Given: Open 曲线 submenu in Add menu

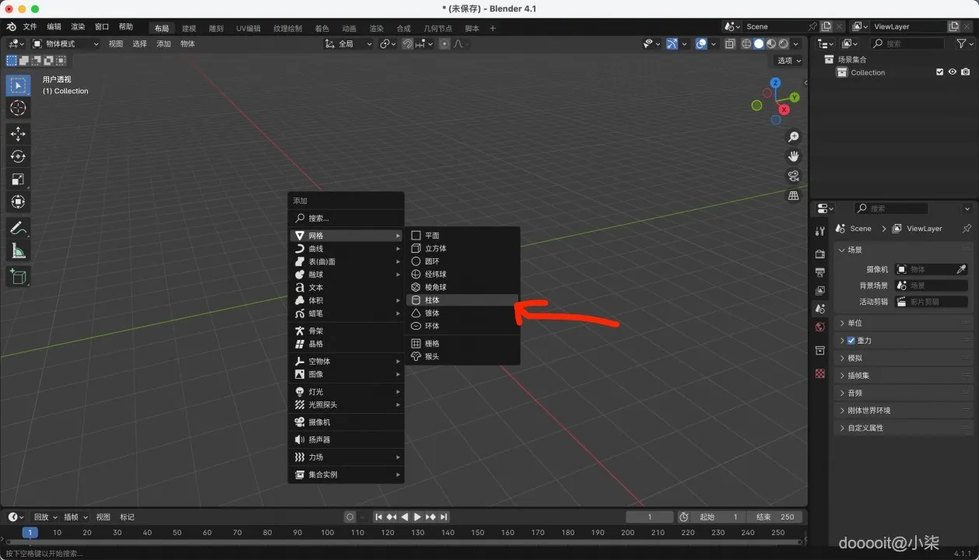Looking at the screenshot, I should point(346,249).
